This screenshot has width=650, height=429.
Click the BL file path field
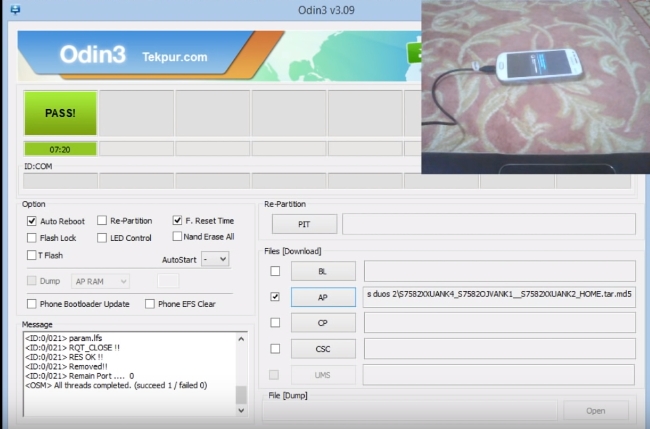click(500, 271)
